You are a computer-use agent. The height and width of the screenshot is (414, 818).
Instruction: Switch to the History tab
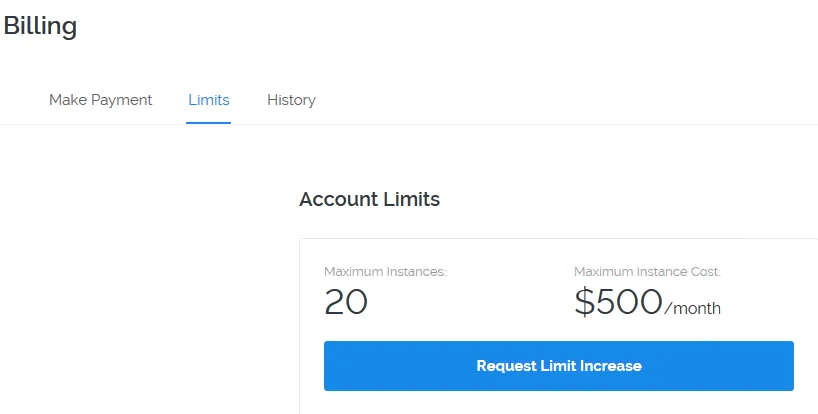[x=291, y=100]
